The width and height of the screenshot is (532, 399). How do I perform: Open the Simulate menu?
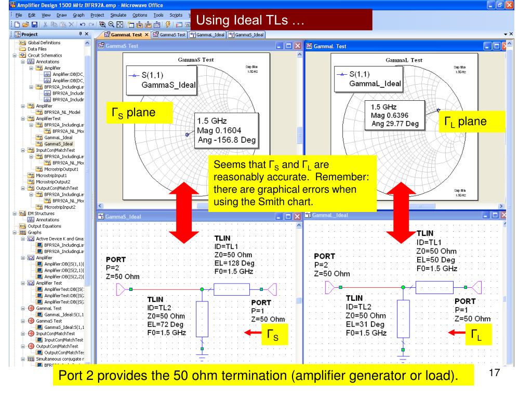tap(118, 15)
